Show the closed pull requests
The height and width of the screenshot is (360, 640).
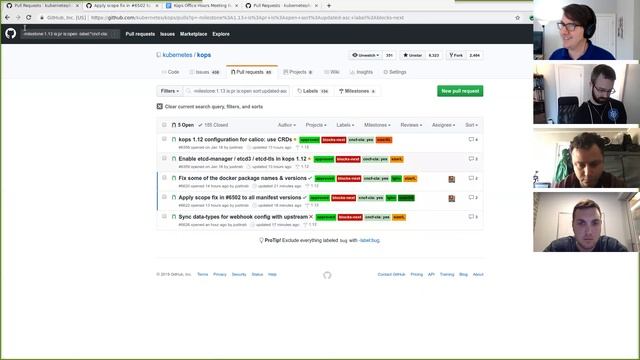(213, 125)
